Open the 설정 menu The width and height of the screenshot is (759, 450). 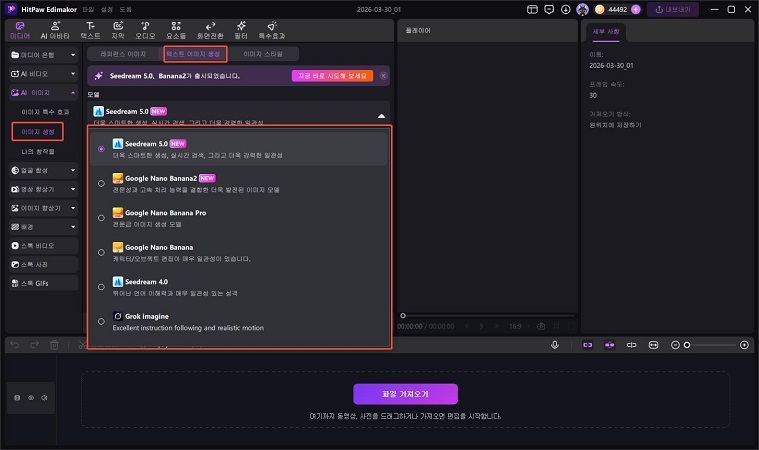[x=107, y=10]
